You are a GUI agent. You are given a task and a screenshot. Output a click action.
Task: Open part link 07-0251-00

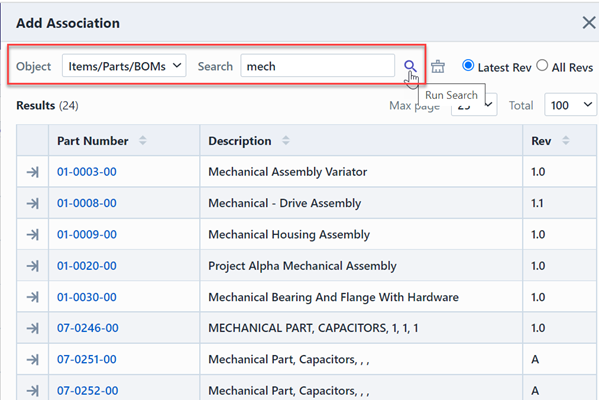(87, 360)
